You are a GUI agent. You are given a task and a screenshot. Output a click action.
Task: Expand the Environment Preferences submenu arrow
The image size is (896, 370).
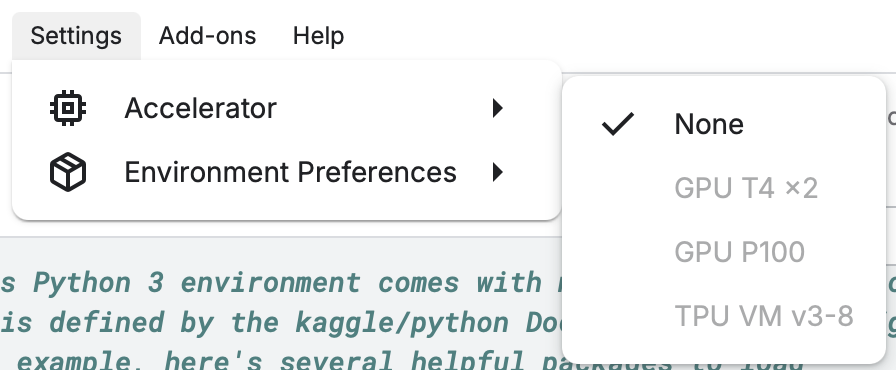[498, 172]
